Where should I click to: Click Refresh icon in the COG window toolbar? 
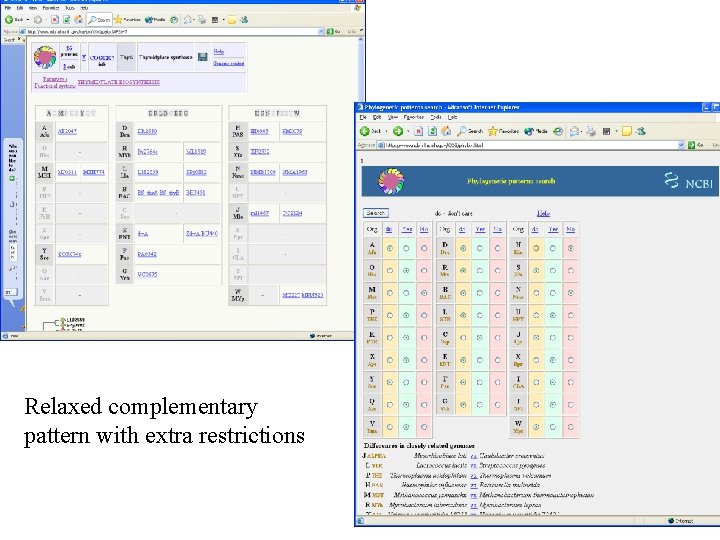(x=67, y=20)
